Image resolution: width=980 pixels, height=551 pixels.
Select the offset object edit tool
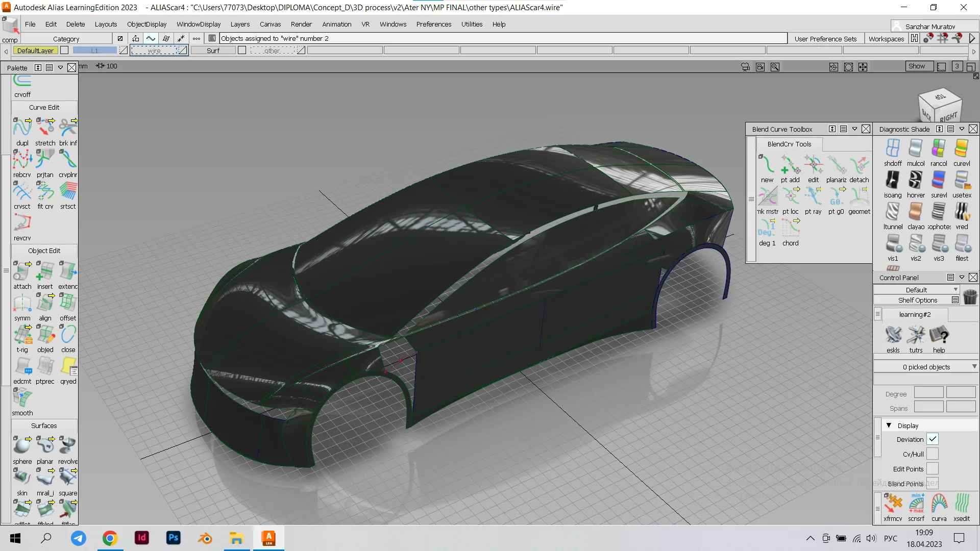pos(67,303)
